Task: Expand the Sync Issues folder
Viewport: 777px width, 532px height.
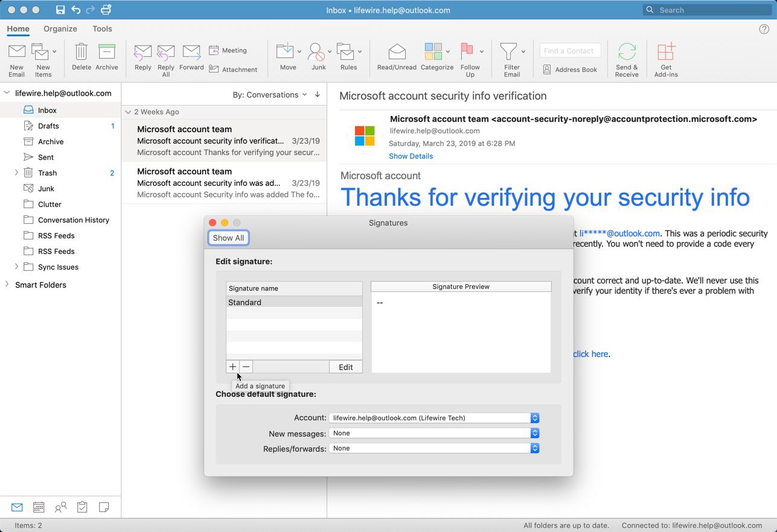Action: [16, 267]
